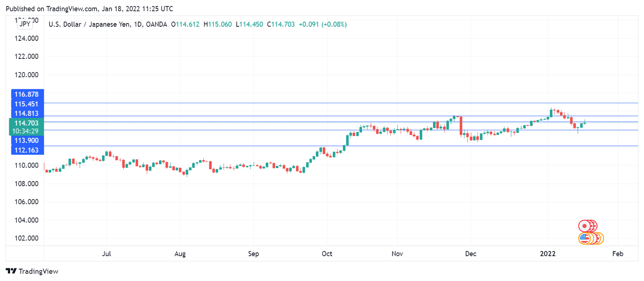Click the Feb label on time axis
The width and height of the screenshot is (644, 281).
point(618,254)
